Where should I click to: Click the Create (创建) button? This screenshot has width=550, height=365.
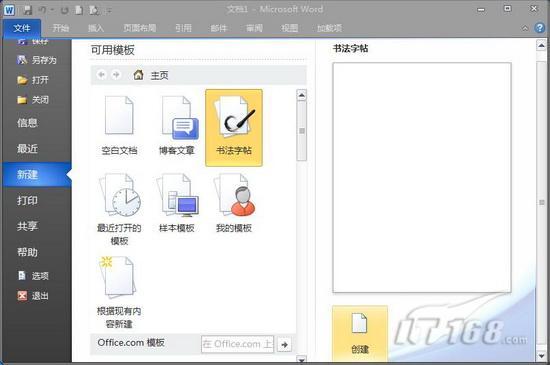tap(360, 333)
